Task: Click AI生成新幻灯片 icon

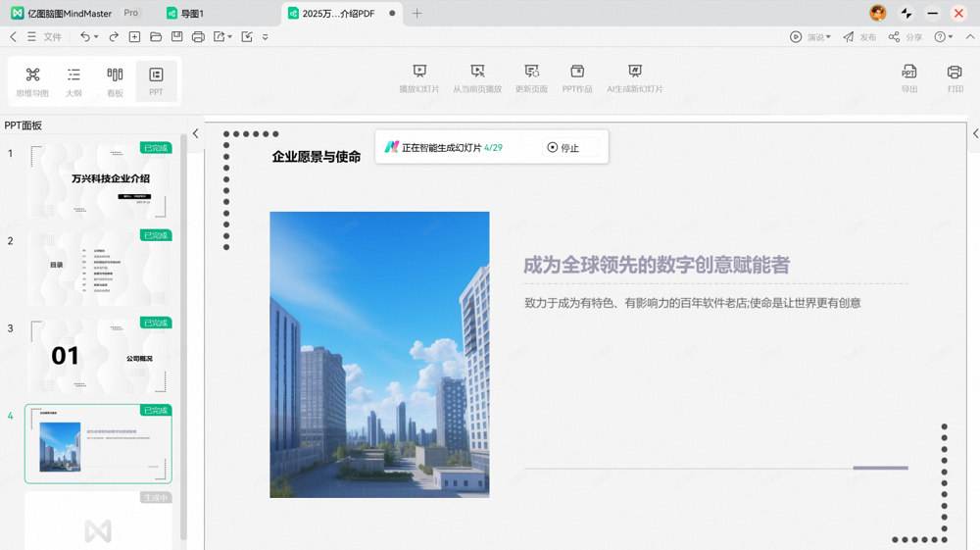Action: (635, 73)
